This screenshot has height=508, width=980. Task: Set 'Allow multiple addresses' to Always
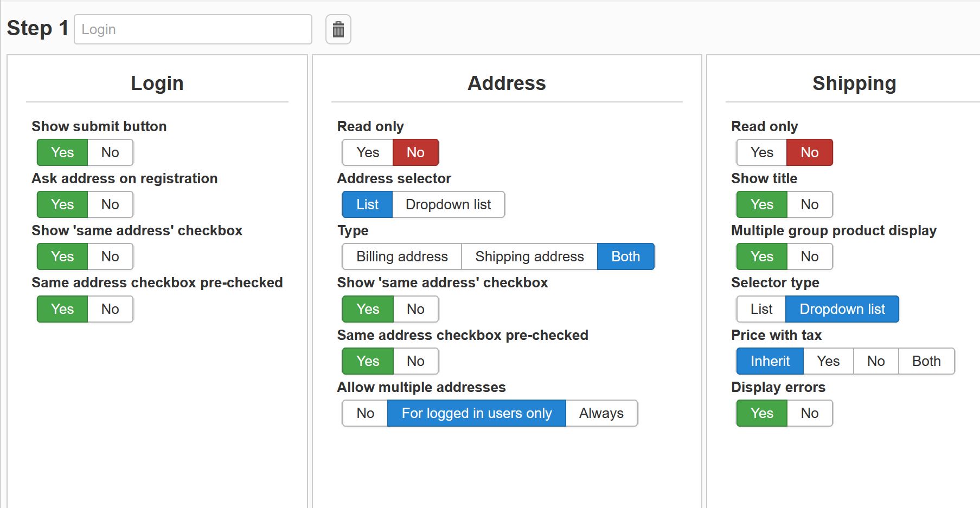click(x=601, y=413)
